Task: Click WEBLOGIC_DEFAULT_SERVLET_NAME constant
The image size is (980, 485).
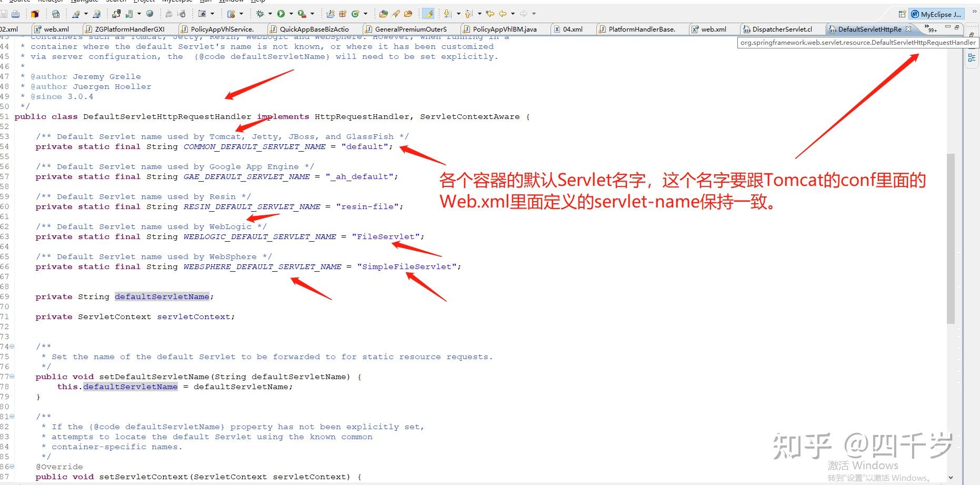Action: 259,237
